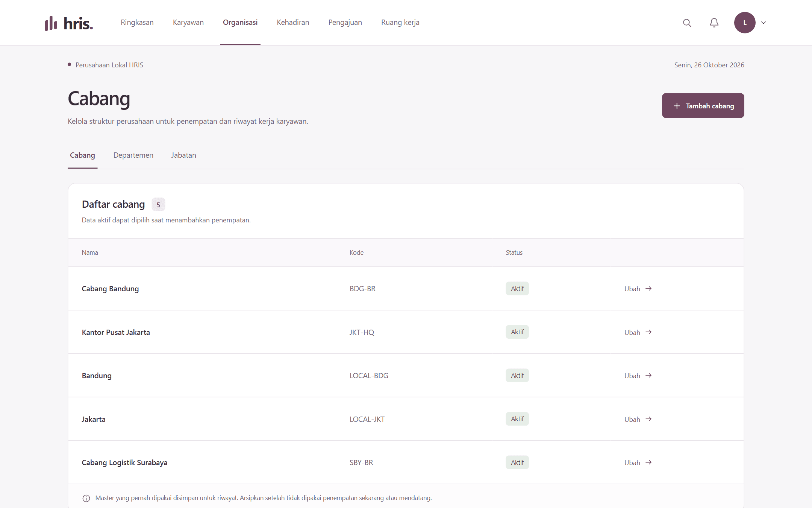Image resolution: width=812 pixels, height=508 pixels.
Task: Open the Ruang kerja menu
Action: tap(400, 22)
